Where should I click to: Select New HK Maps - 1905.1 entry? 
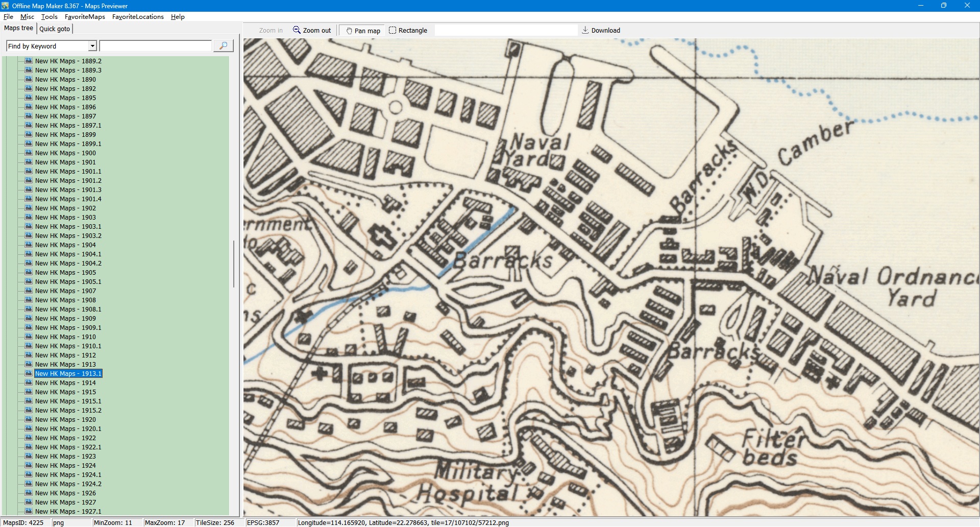pyautogui.click(x=68, y=282)
